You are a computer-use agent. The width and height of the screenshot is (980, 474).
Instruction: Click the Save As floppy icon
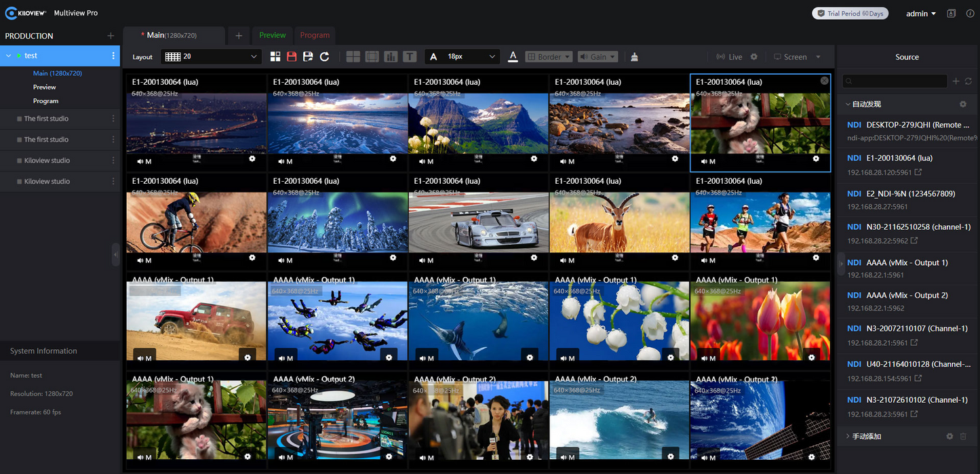[x=308, y=56]
